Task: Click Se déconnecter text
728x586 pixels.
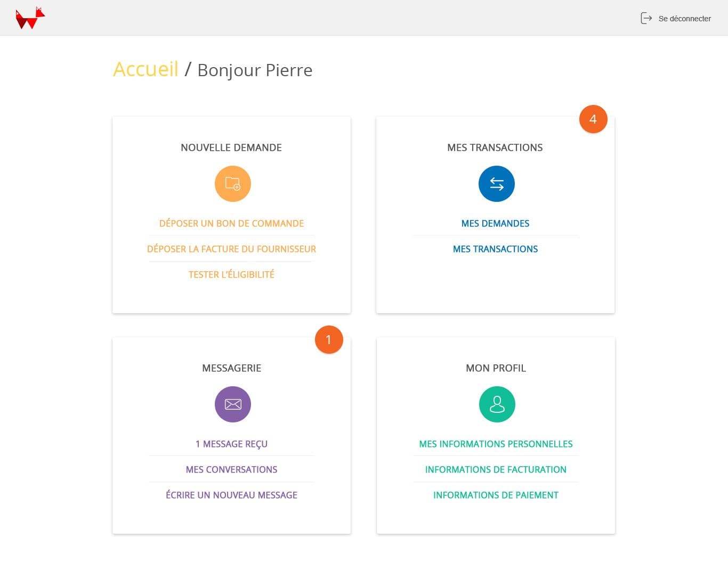Action: pyautogui.click(x=684, y=19)
